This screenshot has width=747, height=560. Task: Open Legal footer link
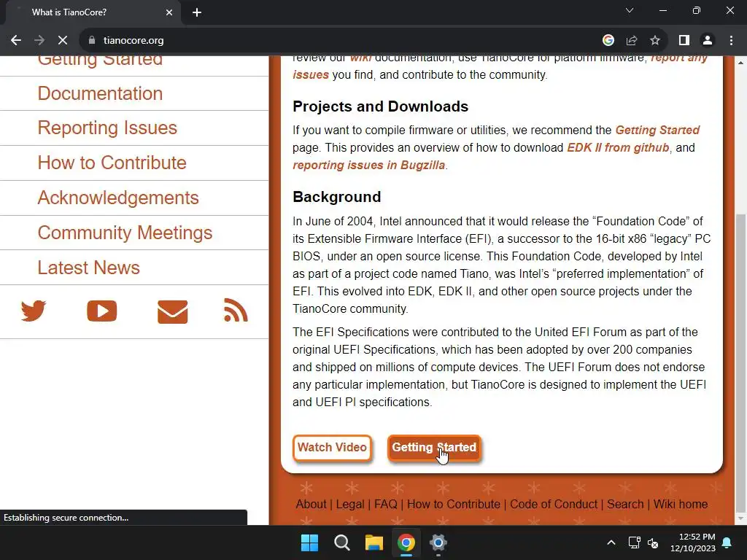click(x=350, y=505)
